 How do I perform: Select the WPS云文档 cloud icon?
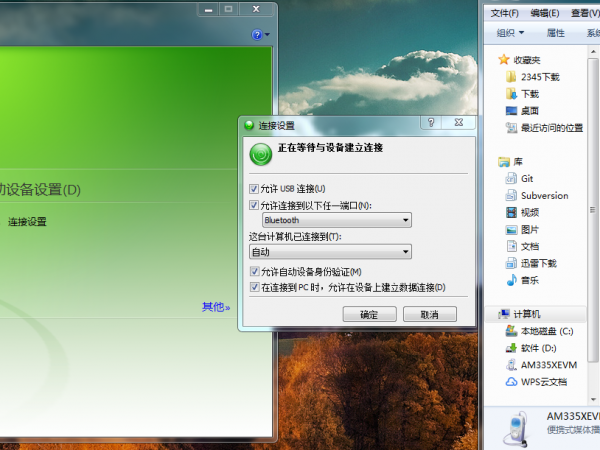tap(512, 382)
